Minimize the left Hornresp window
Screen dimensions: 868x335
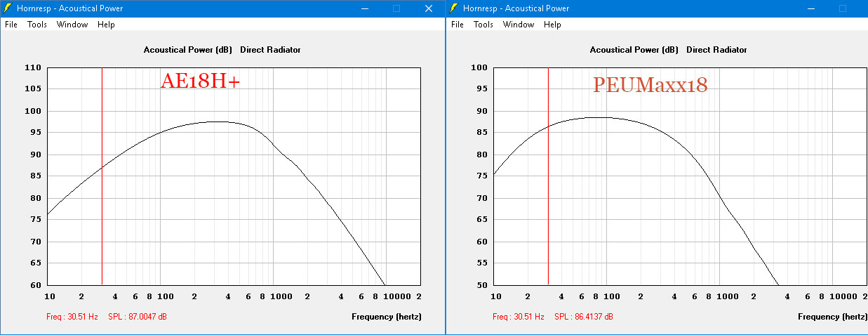[x=364, y=8]
